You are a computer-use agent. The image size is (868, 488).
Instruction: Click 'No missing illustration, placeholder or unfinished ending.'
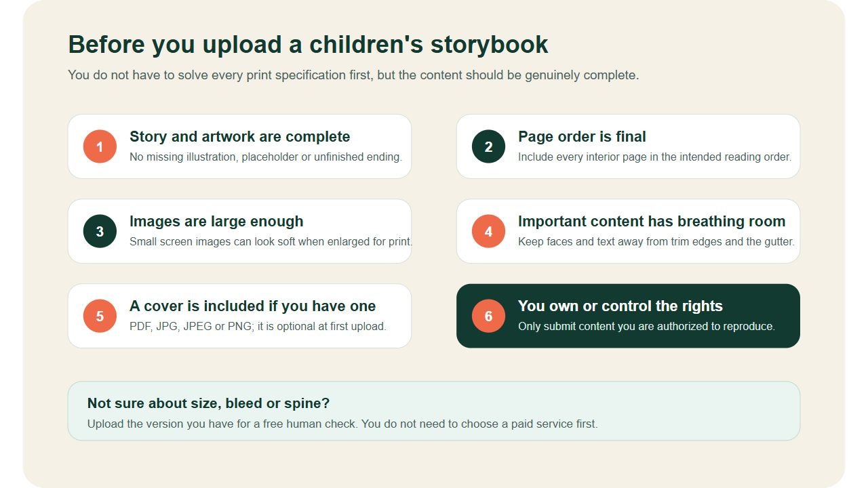coord(266,157)
